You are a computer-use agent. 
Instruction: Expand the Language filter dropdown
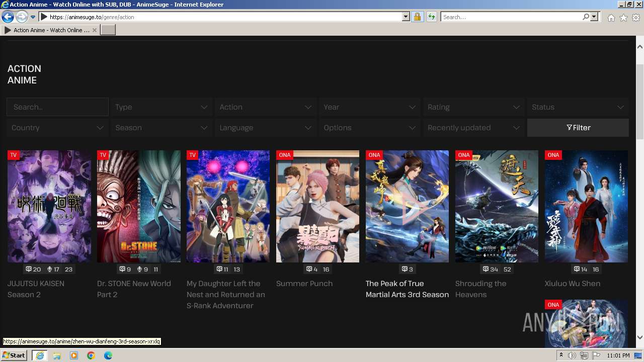coord(266,128)
